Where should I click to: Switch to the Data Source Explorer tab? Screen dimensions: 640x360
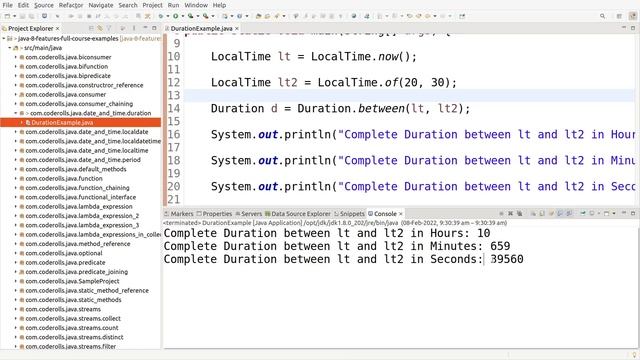tap(298, 214)
